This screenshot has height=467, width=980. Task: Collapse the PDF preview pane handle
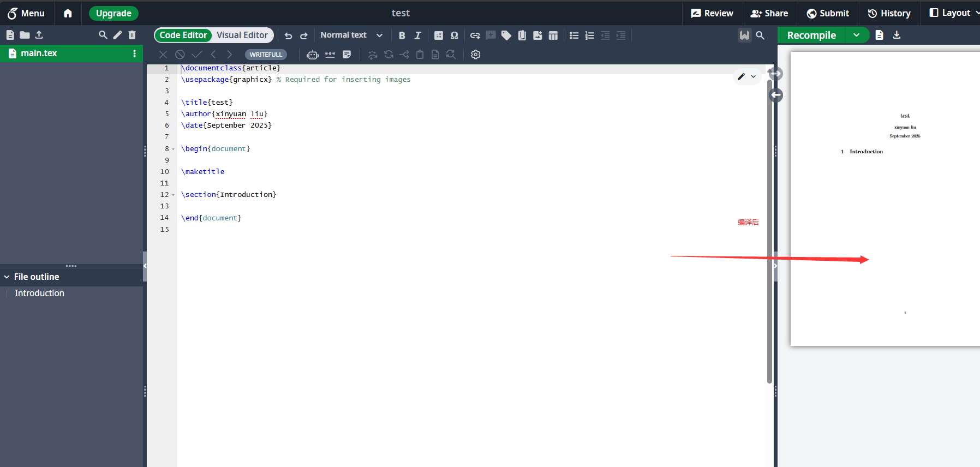pyautogui.click(x=775, y=266)
